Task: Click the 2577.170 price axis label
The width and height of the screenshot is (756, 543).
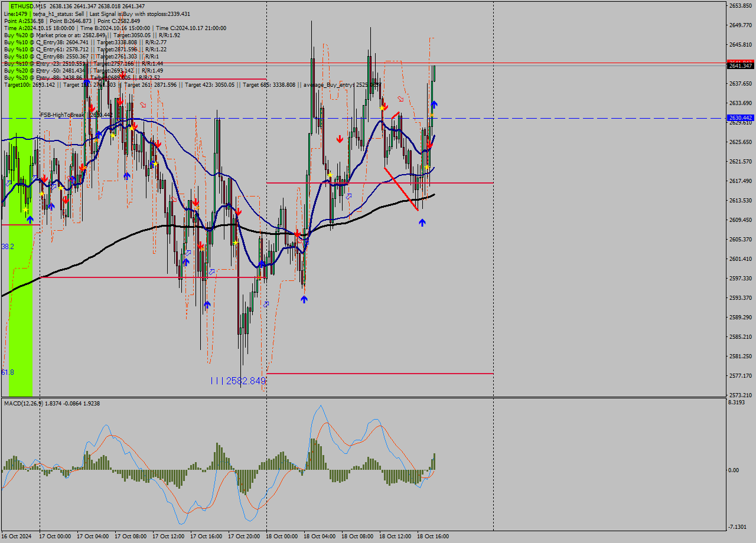Action: tap(741, 375)
